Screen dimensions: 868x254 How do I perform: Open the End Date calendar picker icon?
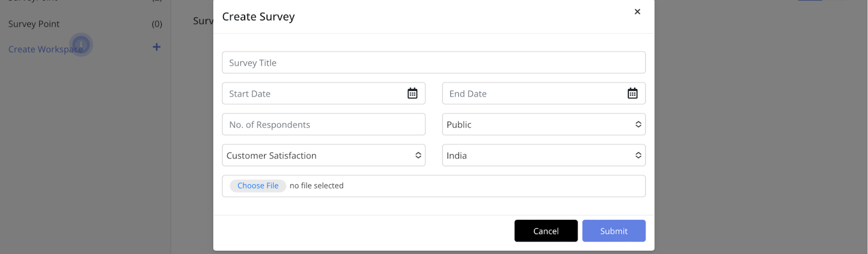pyautogui.click(x=633, y=93)
